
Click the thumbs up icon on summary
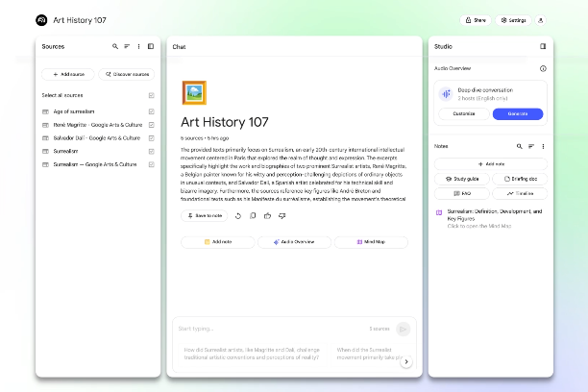click(x=267, y=216)
